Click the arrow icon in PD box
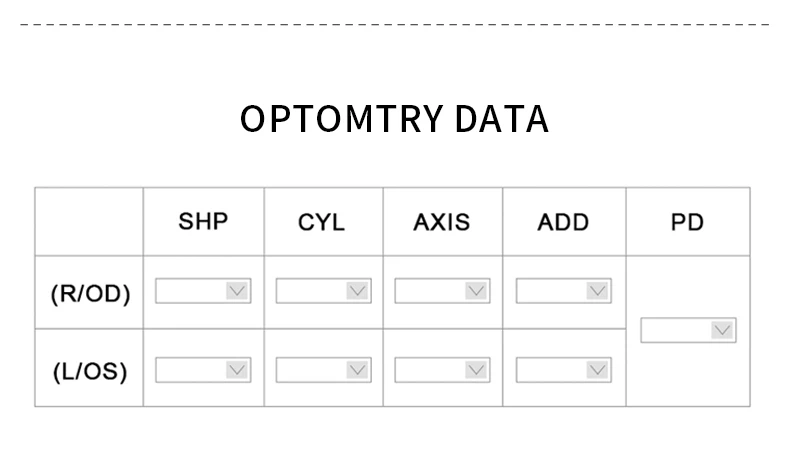This screenshot has height=472, width=790. tap(722, 330)
